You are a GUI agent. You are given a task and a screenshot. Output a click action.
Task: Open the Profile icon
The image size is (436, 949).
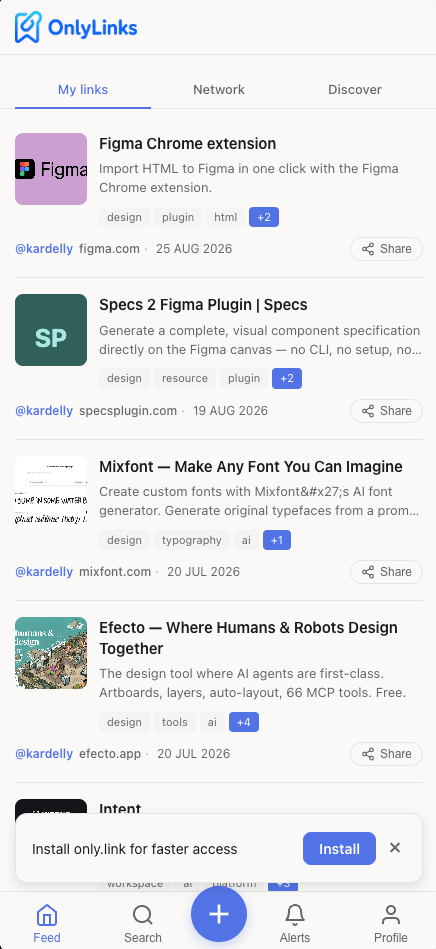coord(391,915)
